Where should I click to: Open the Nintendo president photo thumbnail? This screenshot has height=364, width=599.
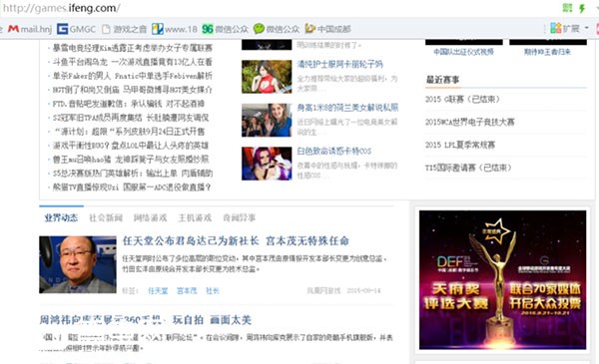tap(78, 264)
